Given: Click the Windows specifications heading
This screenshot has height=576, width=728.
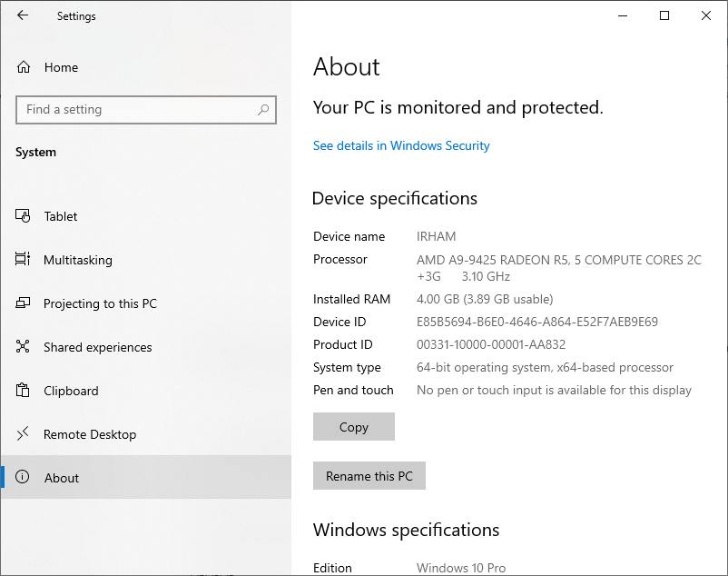Looking at the screenshot, I should [406, 530].
